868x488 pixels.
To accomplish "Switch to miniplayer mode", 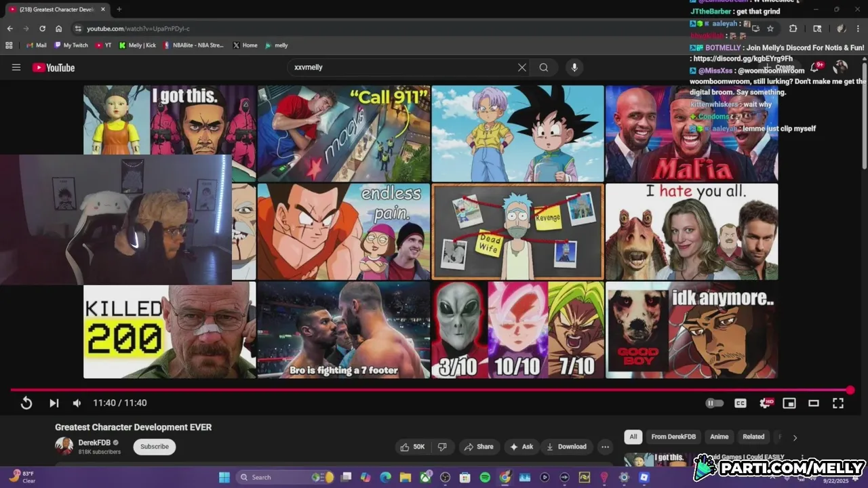I will (x=789, y=403).
